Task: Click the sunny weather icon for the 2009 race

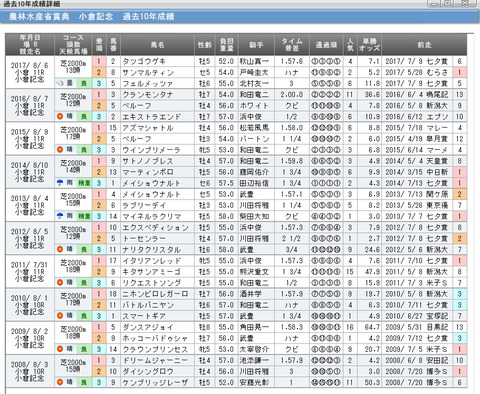Action: (60, 349)
